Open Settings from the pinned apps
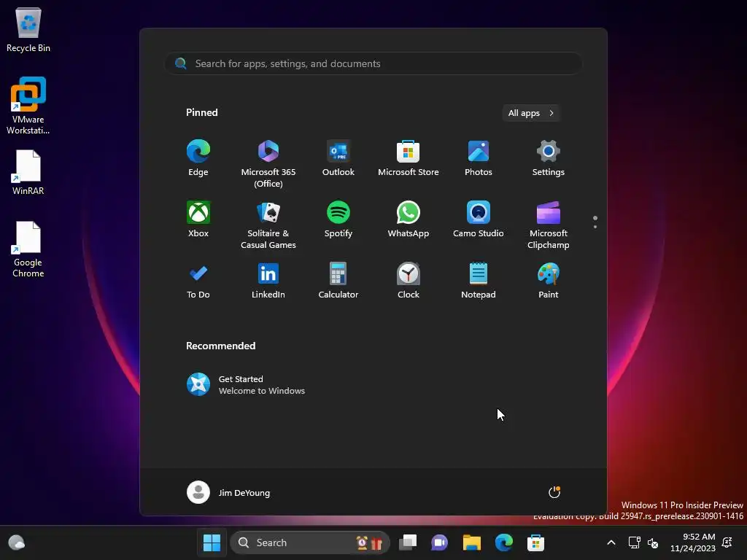Image resolution: width=747 pixels, height=560 pixels. coord(549,158)
